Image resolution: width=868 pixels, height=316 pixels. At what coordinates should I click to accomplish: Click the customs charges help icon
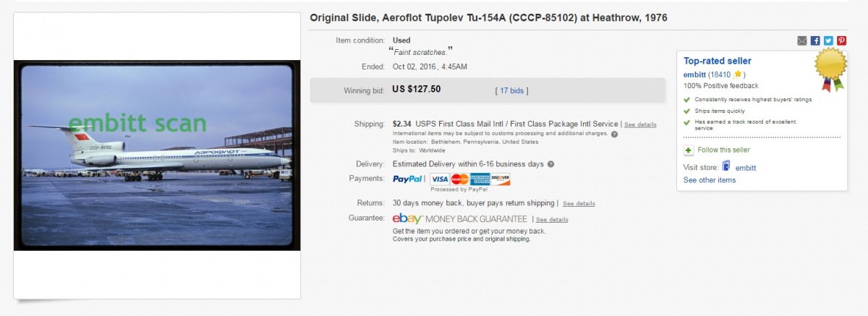(x=614, y=134)
